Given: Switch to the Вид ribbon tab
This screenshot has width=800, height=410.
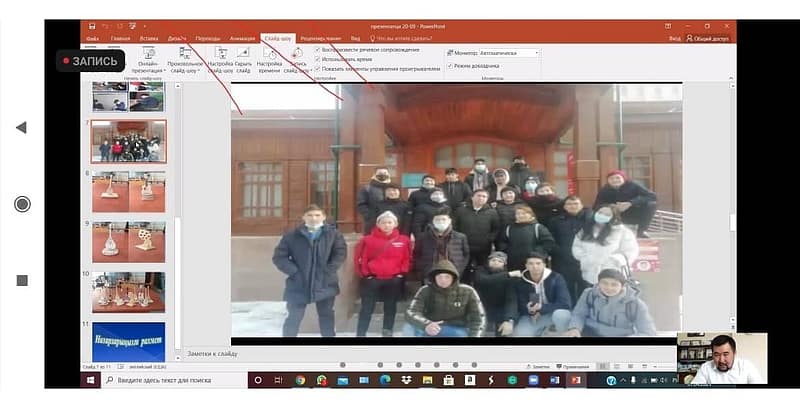Looking at the screenshot, I should (x=356, y=39).
